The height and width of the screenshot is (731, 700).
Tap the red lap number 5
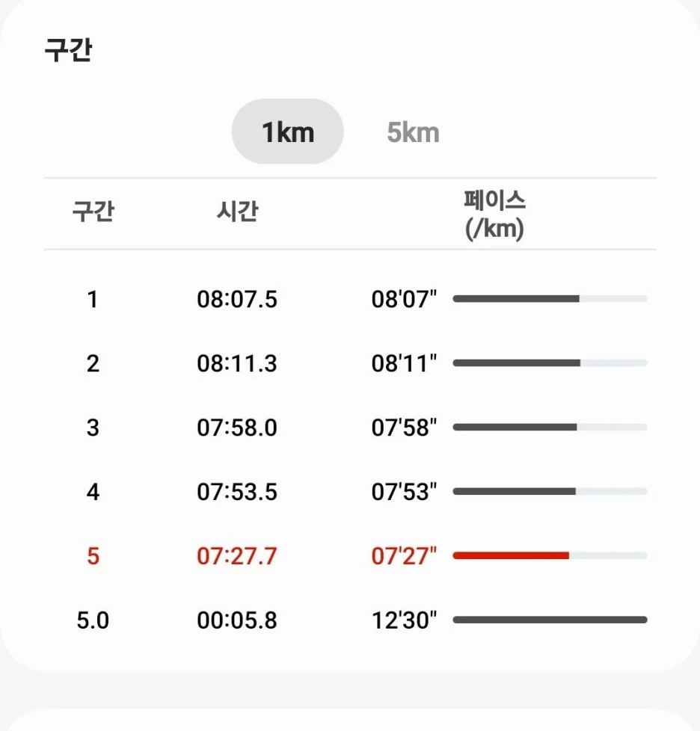[x=93, y=556]
